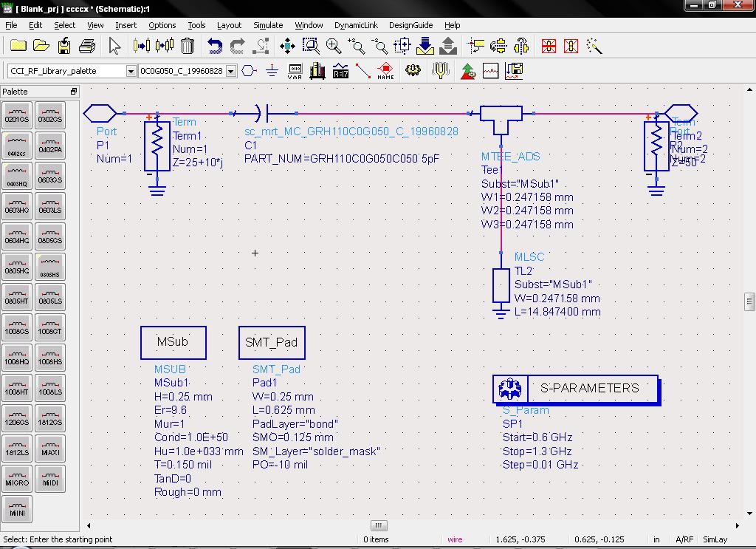The image size is (756, 549).
Task: Click the 'Er=9.6' substrate parameter
Action: (171, 410)
